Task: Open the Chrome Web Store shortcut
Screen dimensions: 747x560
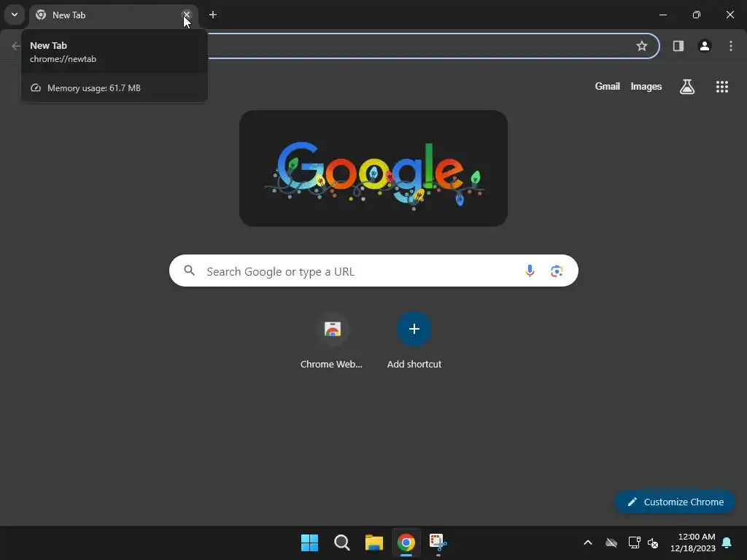Action: (x=332, y=341)
